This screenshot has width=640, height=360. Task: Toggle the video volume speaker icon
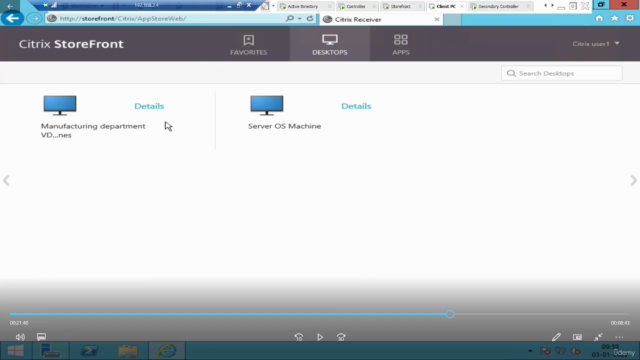(x=20, y=337)
